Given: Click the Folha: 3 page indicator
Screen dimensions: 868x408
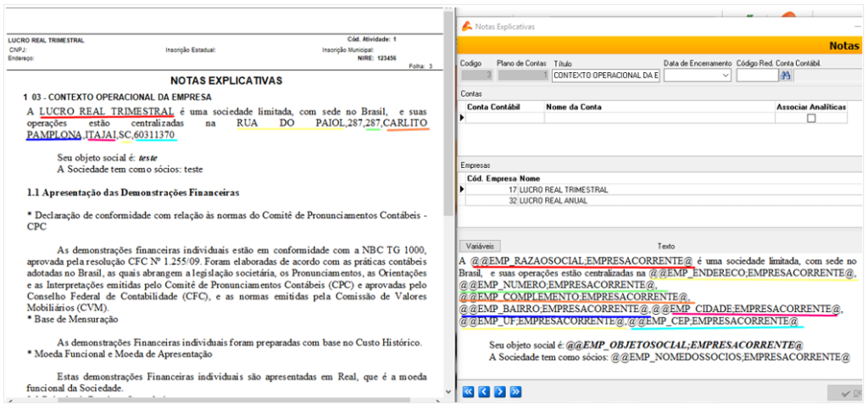Looking at the screenshot, I should click(x=420, y=66).
